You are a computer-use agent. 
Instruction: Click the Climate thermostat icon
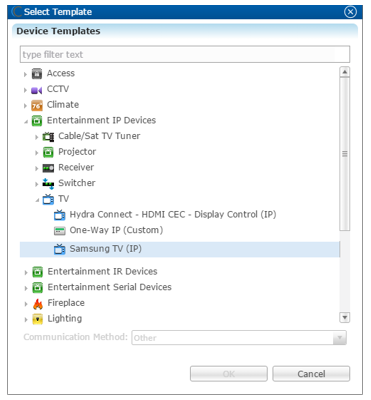point(37,105)
